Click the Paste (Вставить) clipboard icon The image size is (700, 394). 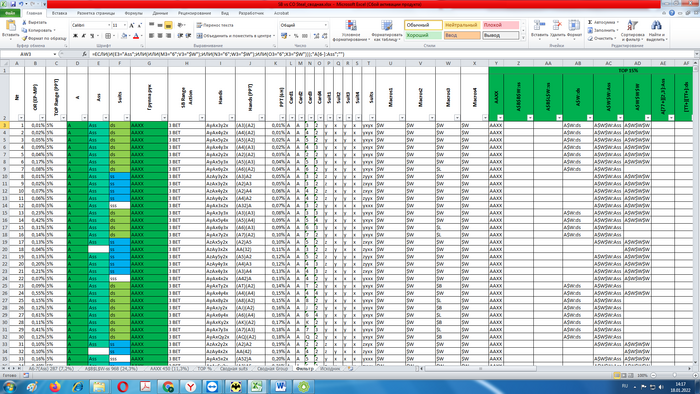[10, 26]
